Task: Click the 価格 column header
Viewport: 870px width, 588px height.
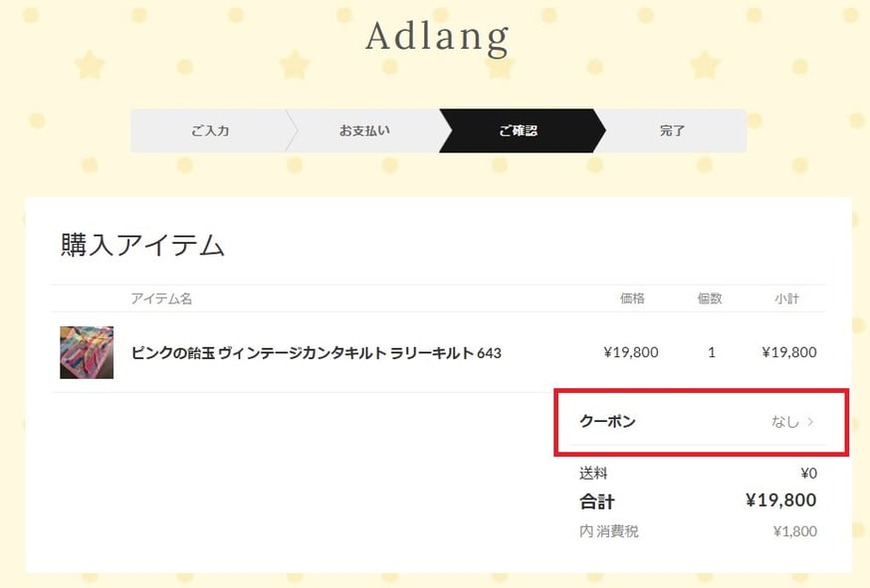Action: 632,298
